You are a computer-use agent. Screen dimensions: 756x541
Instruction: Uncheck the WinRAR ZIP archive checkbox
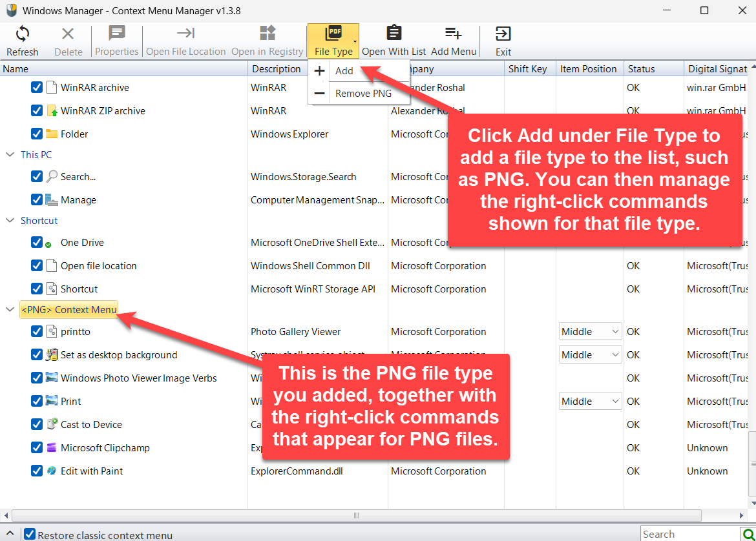click(x=37, y=111)
